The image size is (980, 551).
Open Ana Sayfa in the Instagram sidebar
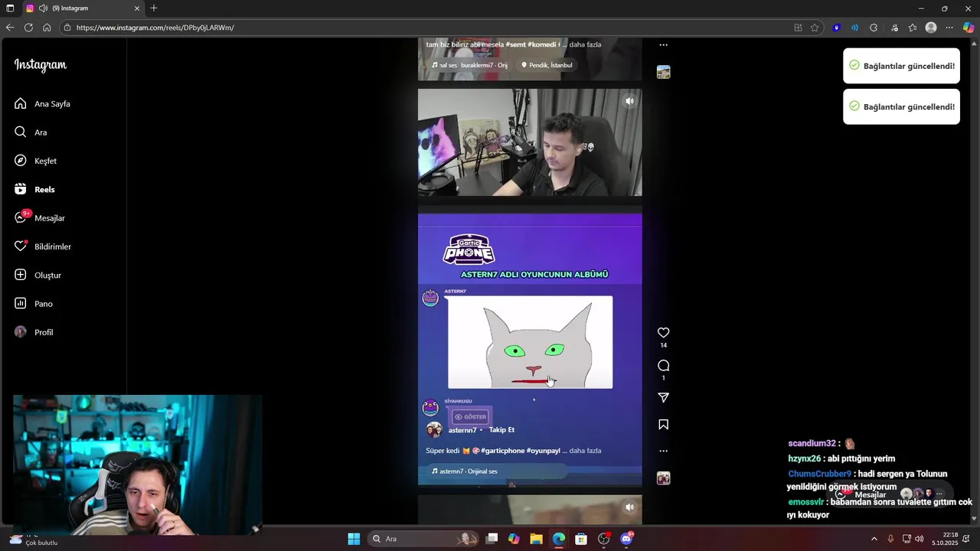tap(42, 103)
